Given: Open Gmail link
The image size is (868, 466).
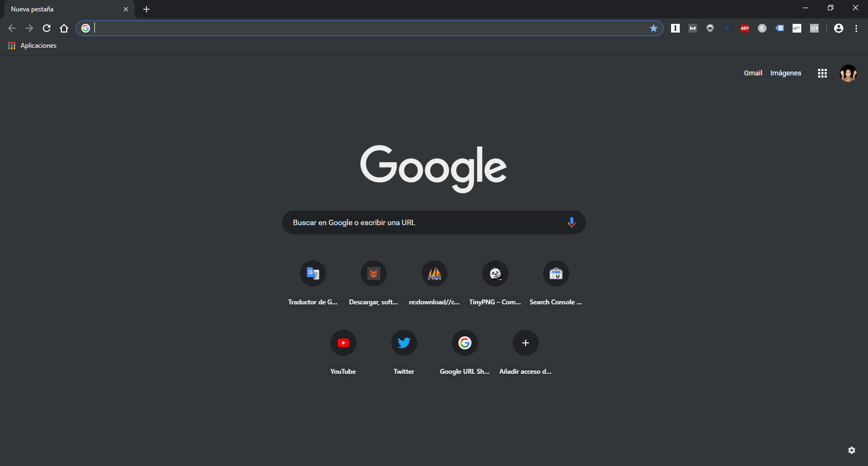Looking at the screenshot, I should 753,73.
